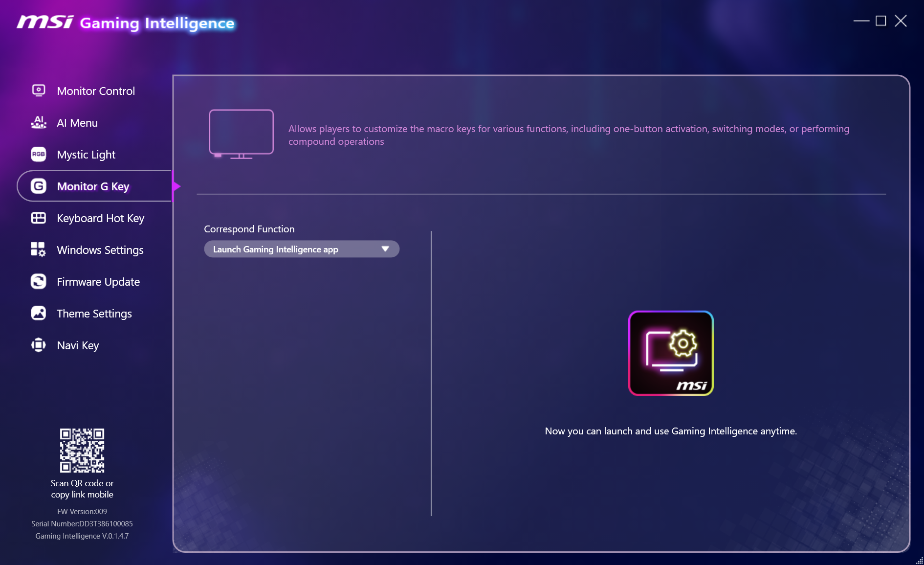924x565 pixels.
Task: Select the Monitor G Key menu item
Action: pyautogui.click(x=95, y=186)
